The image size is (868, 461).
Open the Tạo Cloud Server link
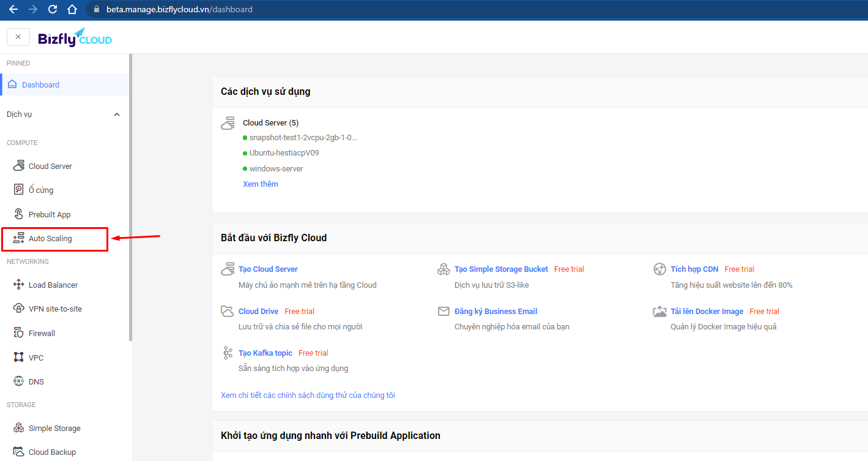[268, 269]
